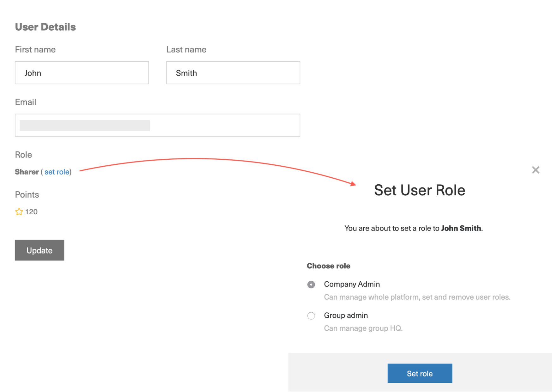Click the First name label
This screenshot has height=392, width=552.
(35, 50)
